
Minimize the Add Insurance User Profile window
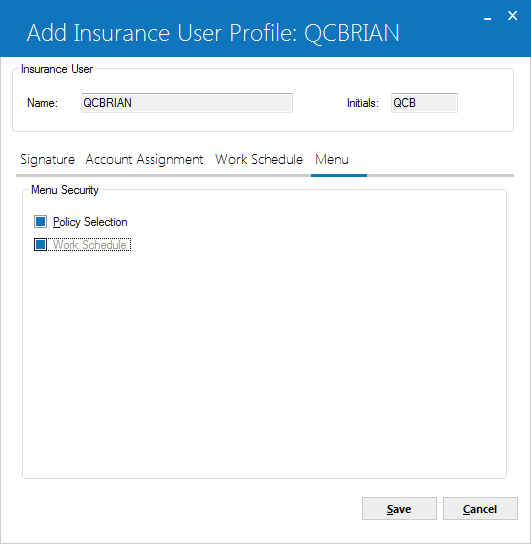tap(488, 16)
